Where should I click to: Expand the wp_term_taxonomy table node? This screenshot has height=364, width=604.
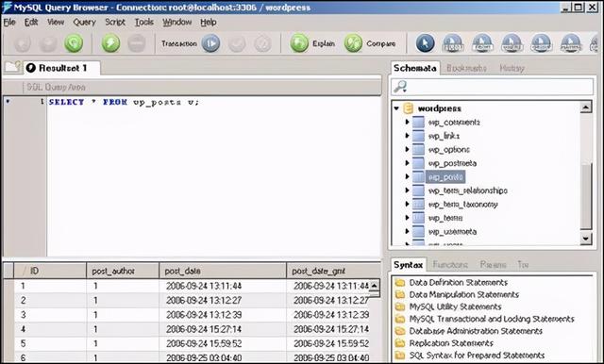(407, 204)
